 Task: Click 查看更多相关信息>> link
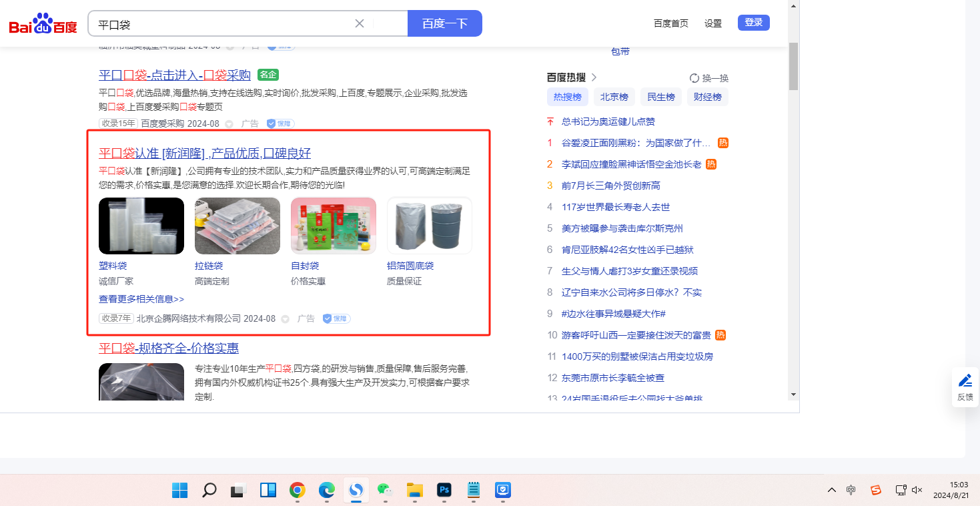pyautogui.click(x=141, y=299)
